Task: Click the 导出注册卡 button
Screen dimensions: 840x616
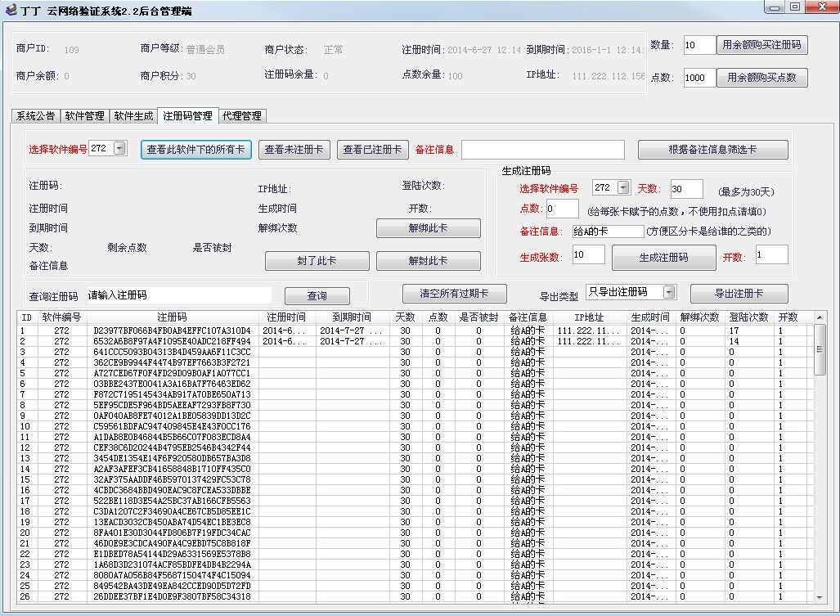Action: [x=739, y=294]
